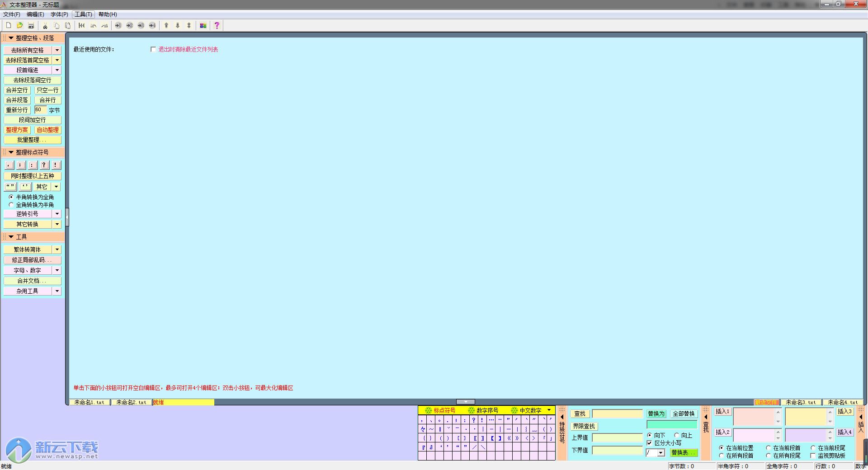Open the 帮助(H) menu
The image size is (868, 470).
click(108, 14)
